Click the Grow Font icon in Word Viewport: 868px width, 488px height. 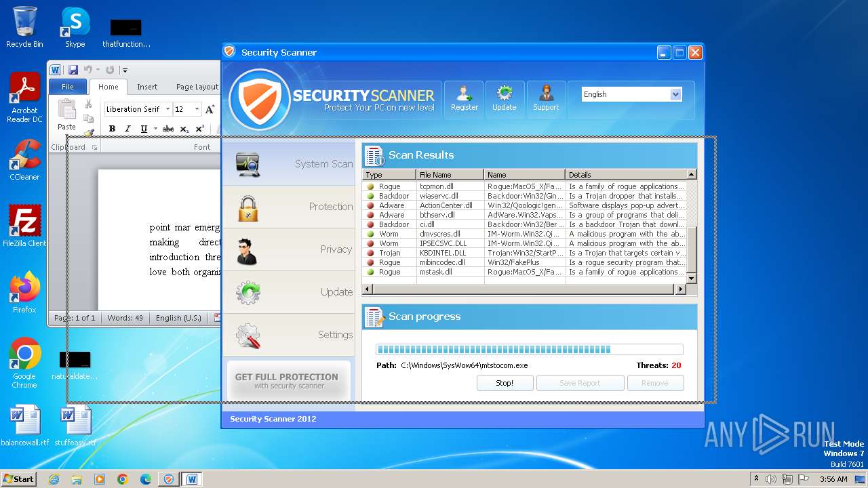coord(210,109)
